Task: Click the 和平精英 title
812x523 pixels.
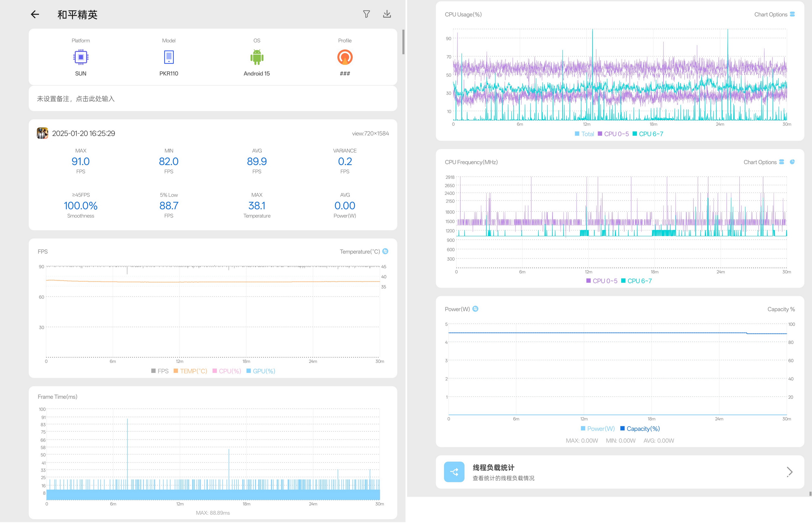Action: point(77,15)
